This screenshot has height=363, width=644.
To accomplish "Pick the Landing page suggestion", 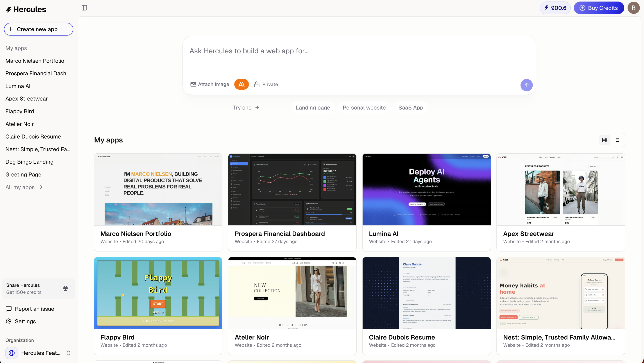I will (x=313, y=108).
